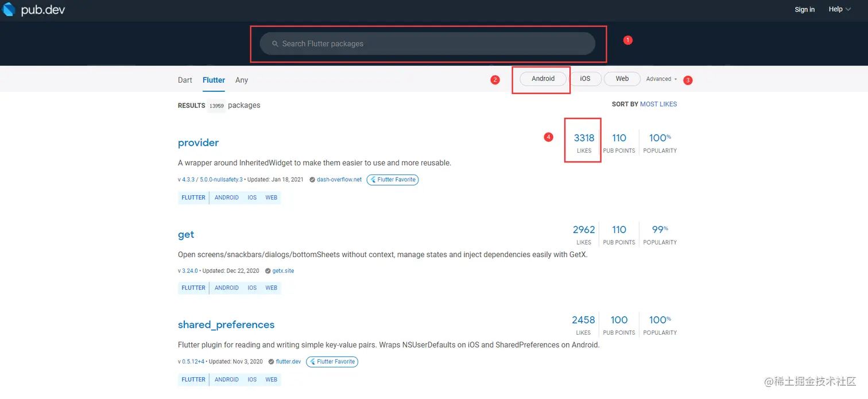The image size is (868, 399).
Task: Open get version 3.24.0 link
Action: [190, 271]
